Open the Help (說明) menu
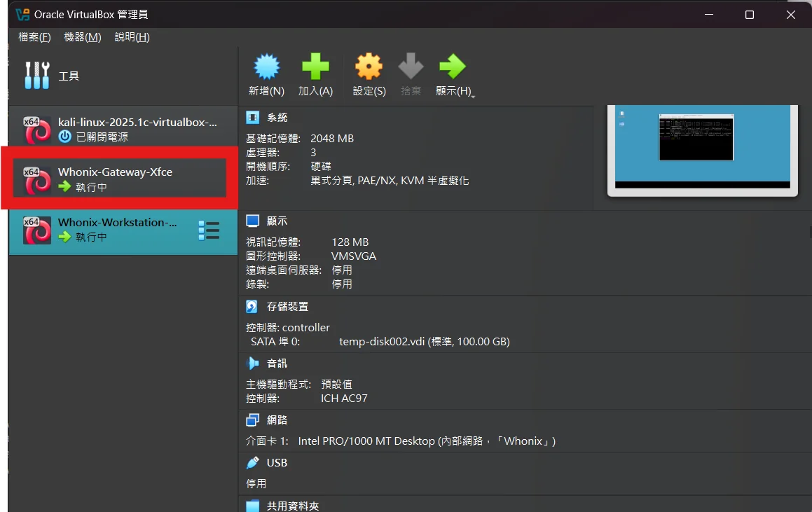This screenshot has height=512, width=812. point(132,37)
